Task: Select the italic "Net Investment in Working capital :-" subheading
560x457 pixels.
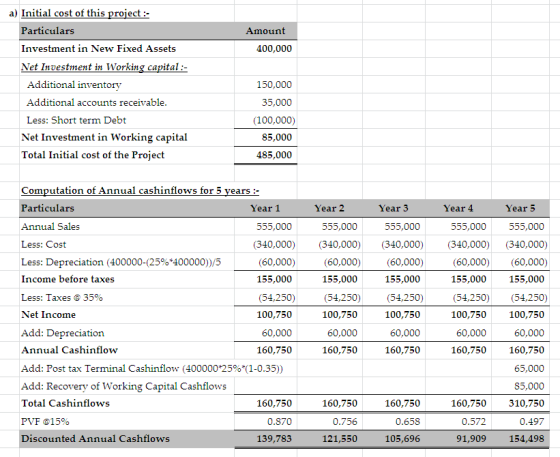Action: (104, 67)
